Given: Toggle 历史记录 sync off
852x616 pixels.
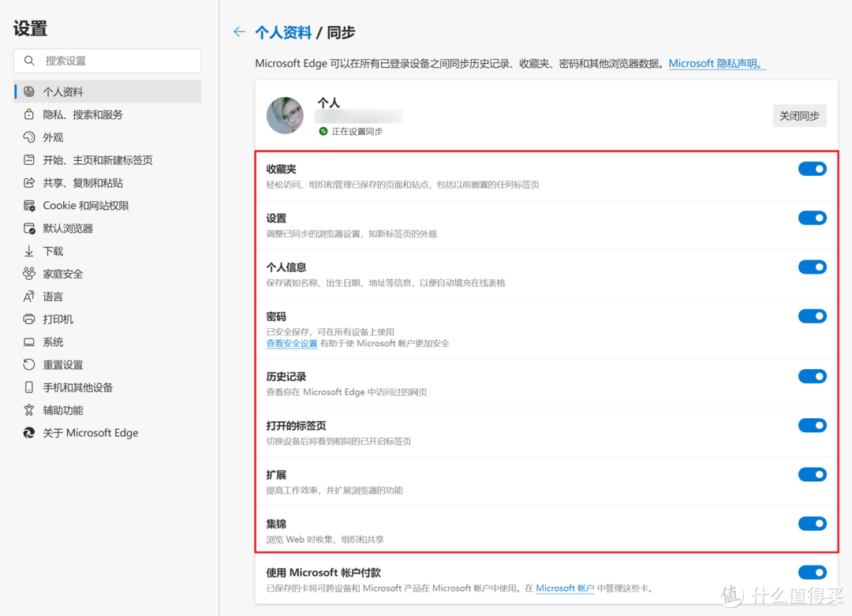Looking at the screenshot, I should (813, 376).
